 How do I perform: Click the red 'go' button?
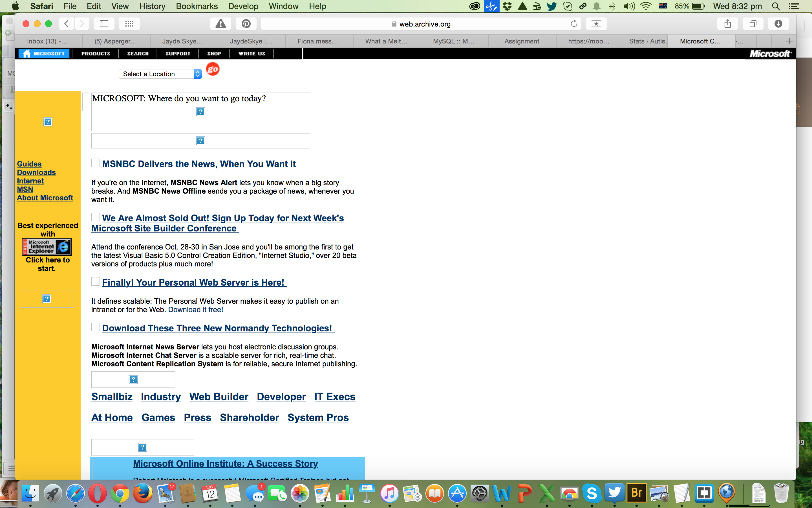click(x=212, y=69)
